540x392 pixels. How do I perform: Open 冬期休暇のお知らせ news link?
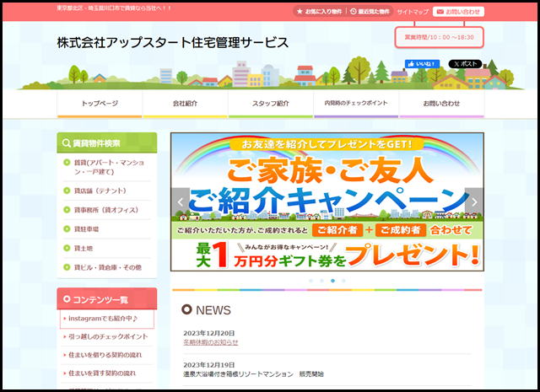pos(210,342)
